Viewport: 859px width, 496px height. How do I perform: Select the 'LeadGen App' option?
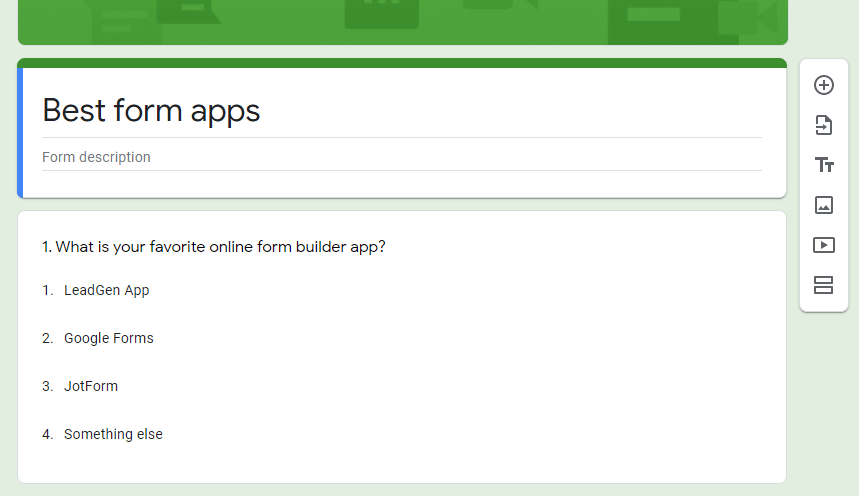tap(106, 290)
